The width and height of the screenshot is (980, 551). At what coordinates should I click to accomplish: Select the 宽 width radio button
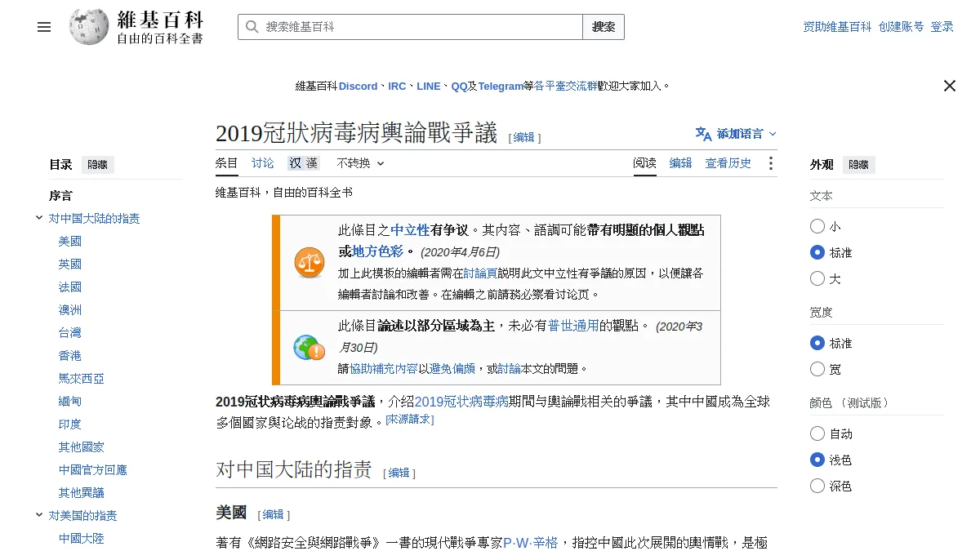coord(817,369)
